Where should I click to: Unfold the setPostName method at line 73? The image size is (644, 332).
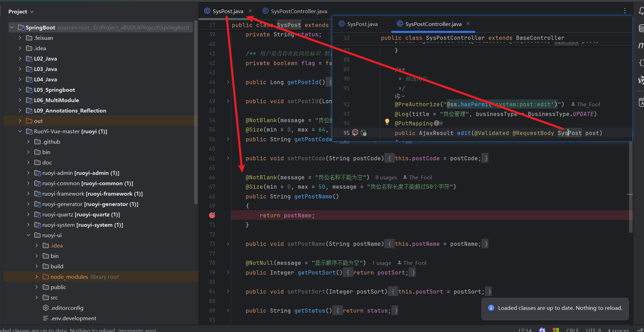pos(228,244)
